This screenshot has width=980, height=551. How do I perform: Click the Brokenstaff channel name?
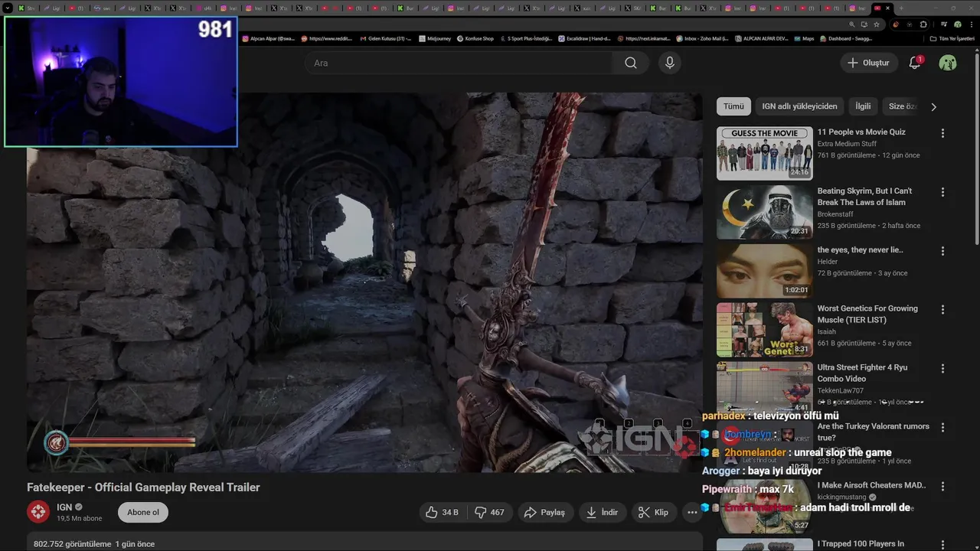(835, 214)
